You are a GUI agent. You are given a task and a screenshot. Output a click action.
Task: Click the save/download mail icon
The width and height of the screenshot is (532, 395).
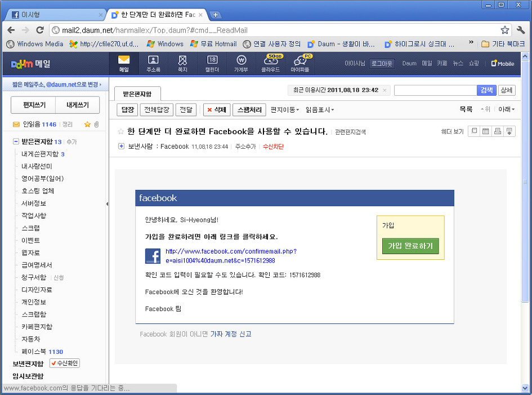tap(509, 131)
